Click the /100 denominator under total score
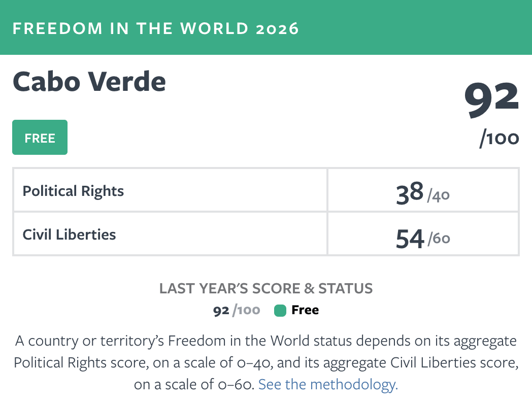Viewport: 532px width, 404px height. pos(500,139)
